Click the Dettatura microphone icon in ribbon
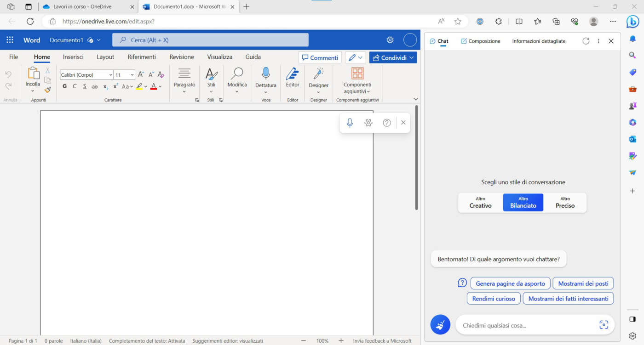 265,74
